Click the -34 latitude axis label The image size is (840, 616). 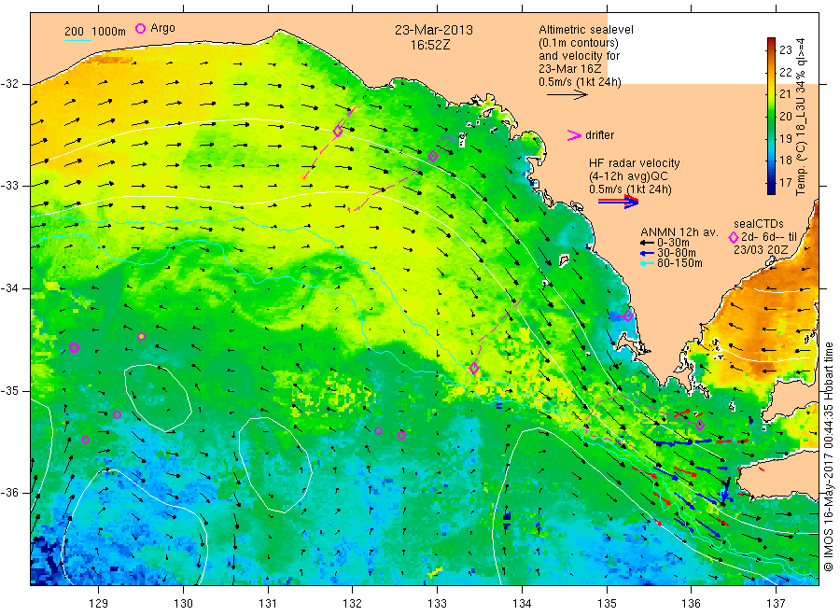click(9, 288)
